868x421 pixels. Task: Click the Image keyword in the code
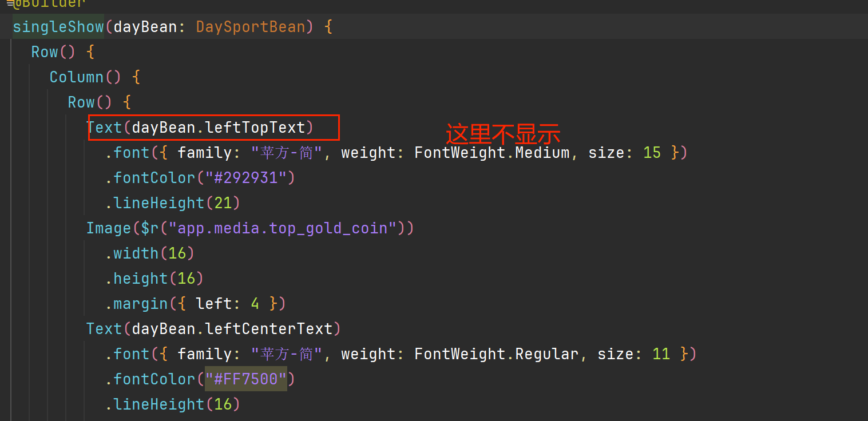pyautogui.click(x=109, y=228)
